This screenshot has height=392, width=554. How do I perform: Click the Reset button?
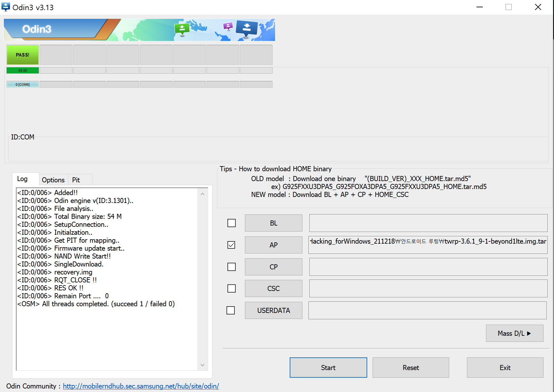point(411,368)
